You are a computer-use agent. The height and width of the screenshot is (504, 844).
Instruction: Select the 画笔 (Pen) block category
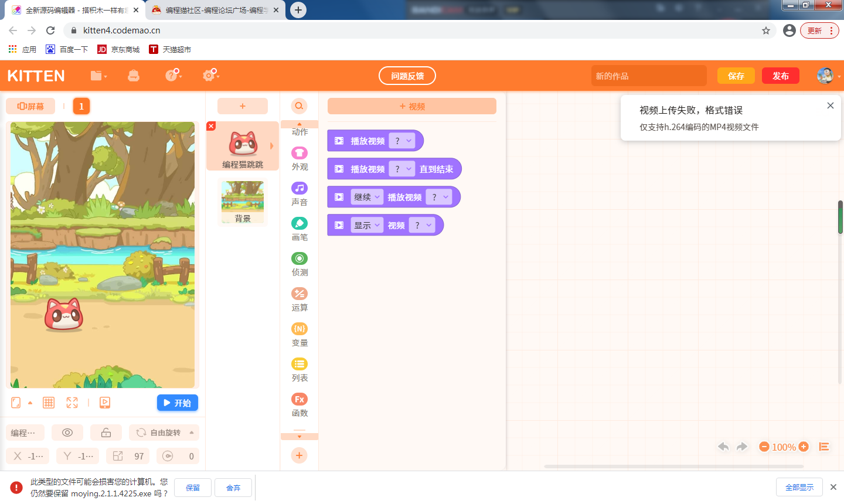coord(300,229)
